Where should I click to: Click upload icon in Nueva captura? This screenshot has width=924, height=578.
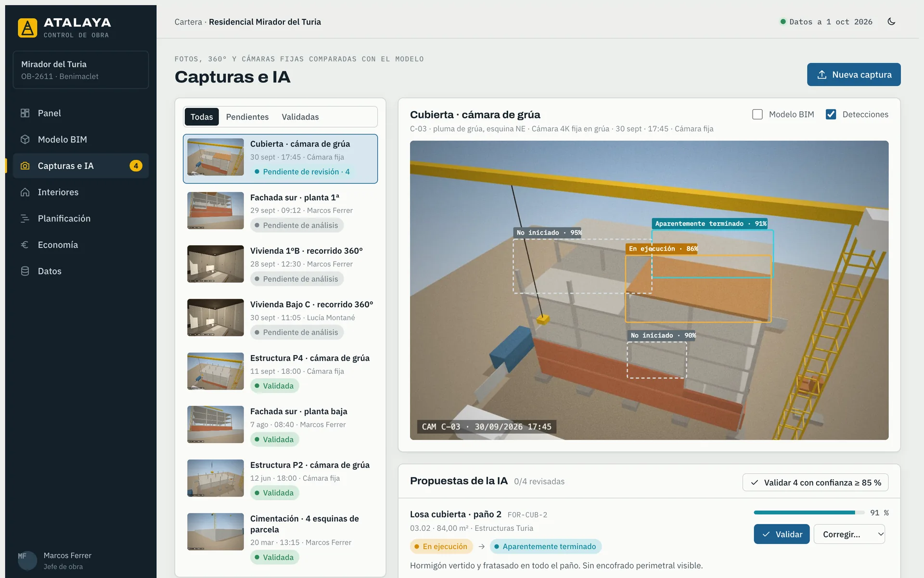tap(822, 75)
